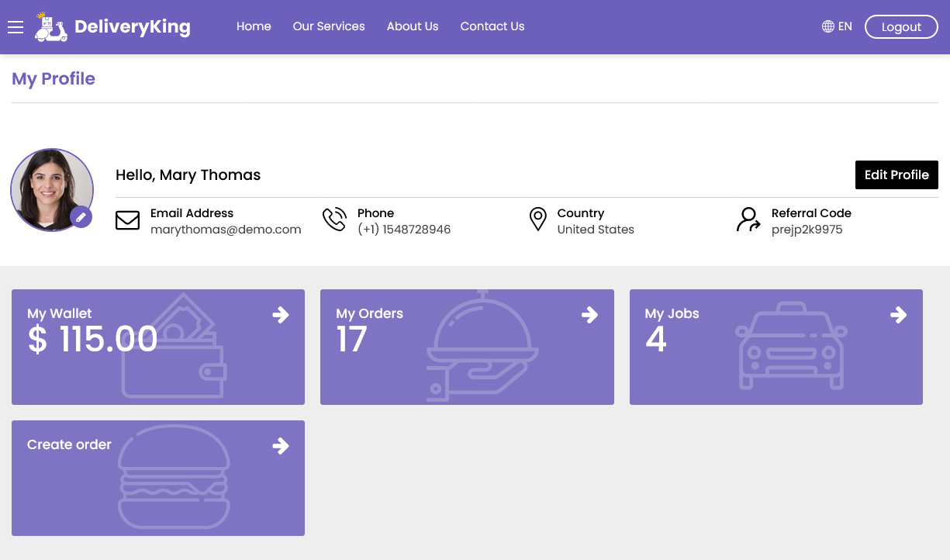
Task: Click the Edit Profile button
Action: click(896, 175)
